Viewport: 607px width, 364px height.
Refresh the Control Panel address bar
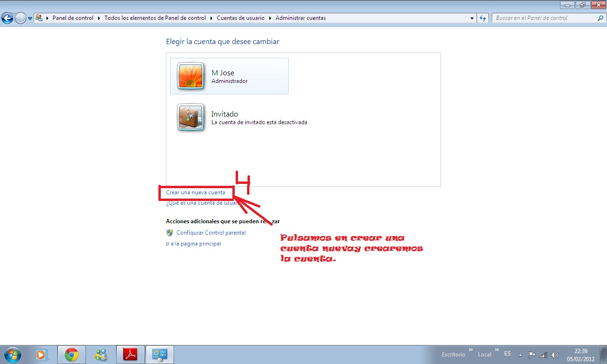pos(483,18)
